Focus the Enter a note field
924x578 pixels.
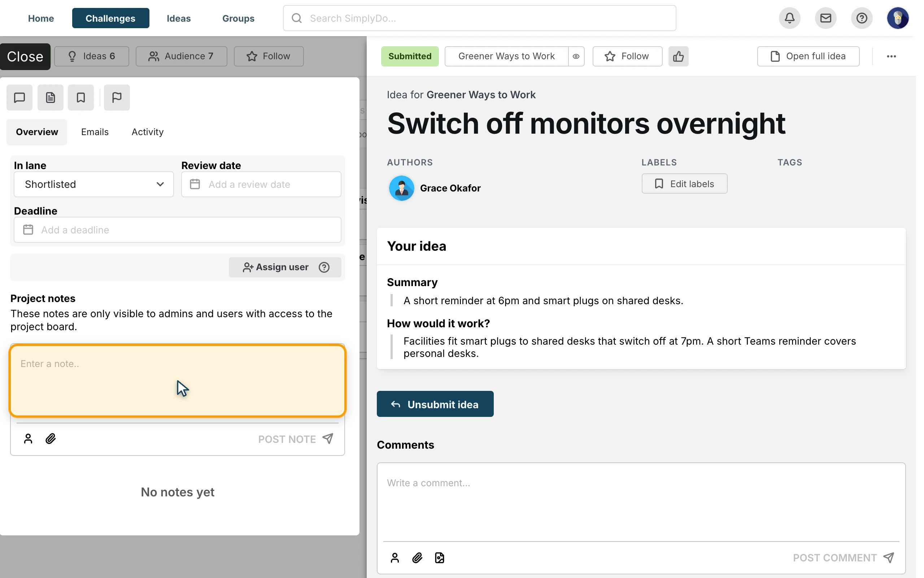tap(178, 381)
